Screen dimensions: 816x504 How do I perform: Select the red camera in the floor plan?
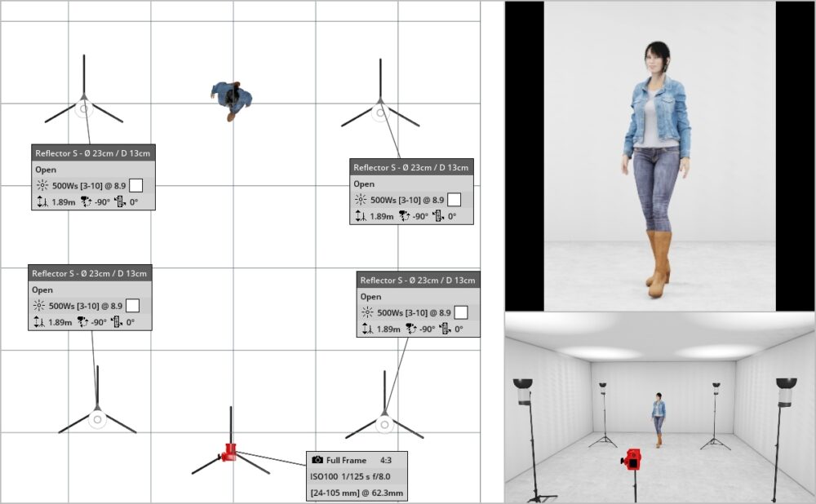pos(228,451)
